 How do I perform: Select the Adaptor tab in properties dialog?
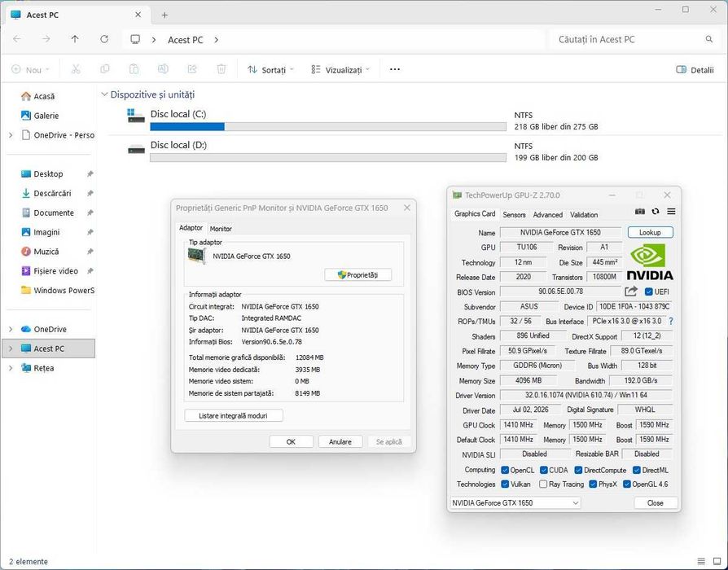click(191, 228)
